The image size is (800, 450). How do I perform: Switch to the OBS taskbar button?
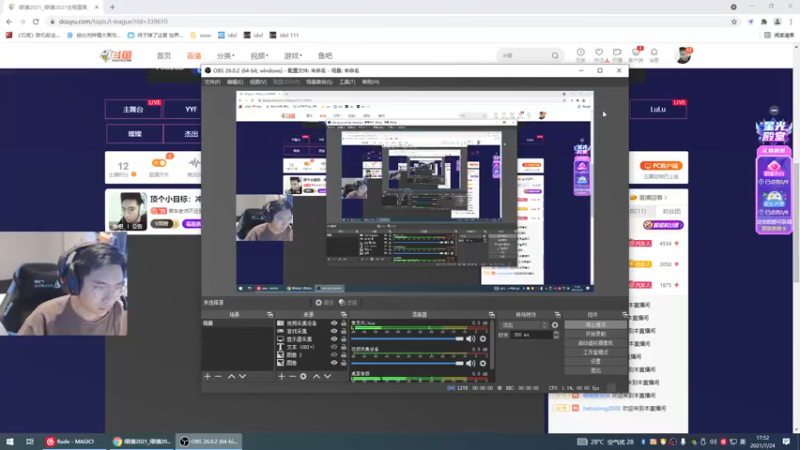209,441
